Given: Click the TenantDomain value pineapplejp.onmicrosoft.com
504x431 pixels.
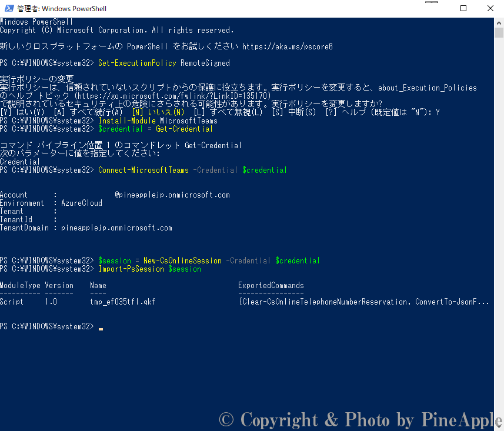Looking at the screenshot, I should [116, 228].
